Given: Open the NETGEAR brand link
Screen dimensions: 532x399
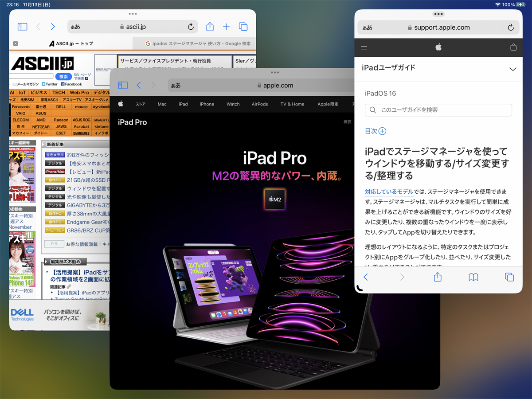Looking at the screenshot, I should (x=41, y=127).
